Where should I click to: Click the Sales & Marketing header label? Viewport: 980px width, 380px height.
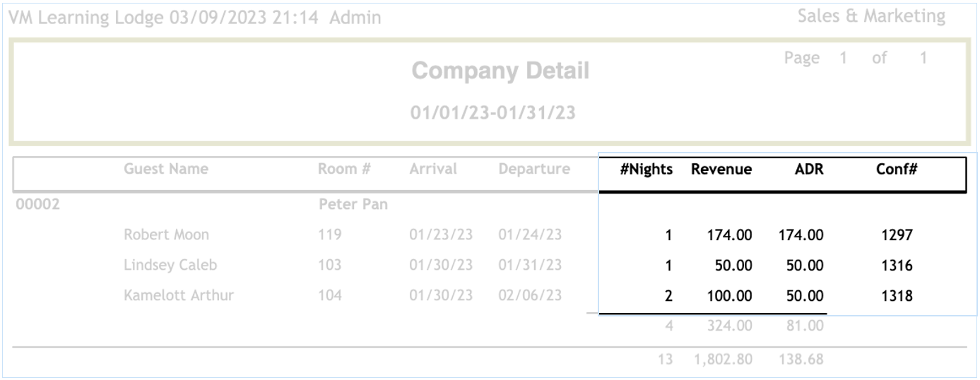tap(870, 16)
